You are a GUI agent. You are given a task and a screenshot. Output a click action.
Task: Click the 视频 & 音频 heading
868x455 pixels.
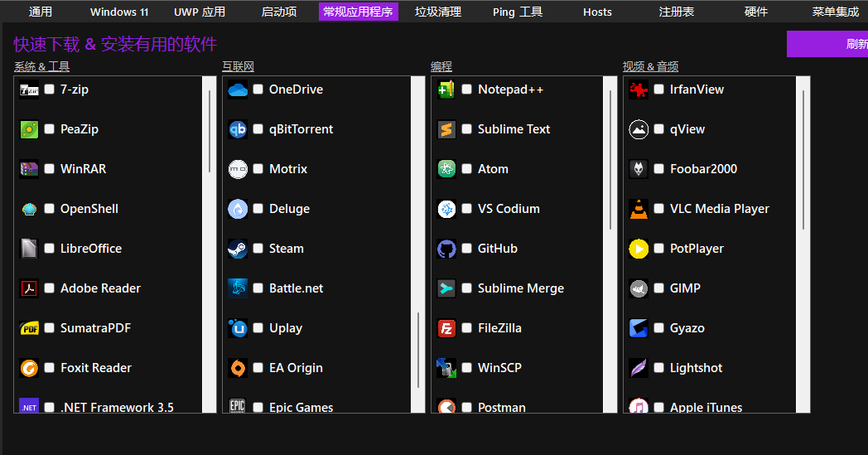point(650,66)
